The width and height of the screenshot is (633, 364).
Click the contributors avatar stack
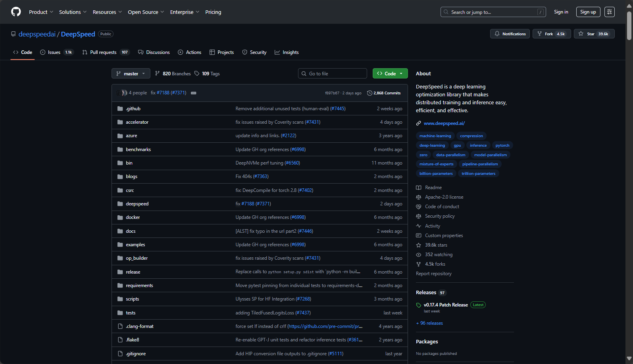[122, 93]
